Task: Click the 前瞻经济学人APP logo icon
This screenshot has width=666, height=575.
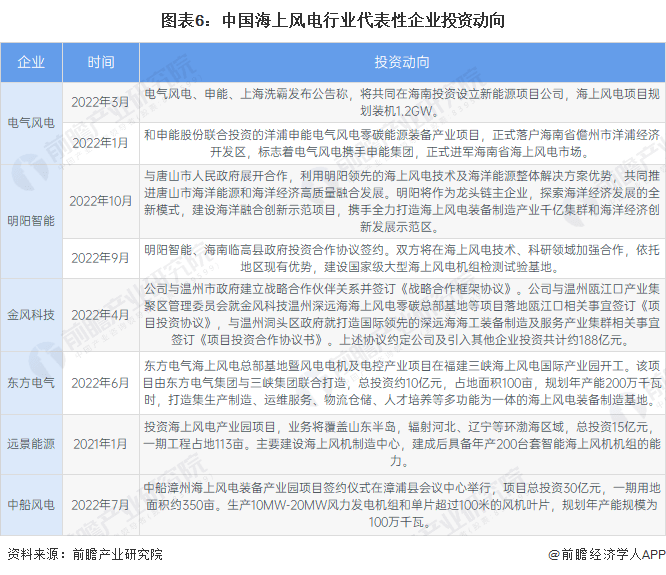Action: click(552, 555)
